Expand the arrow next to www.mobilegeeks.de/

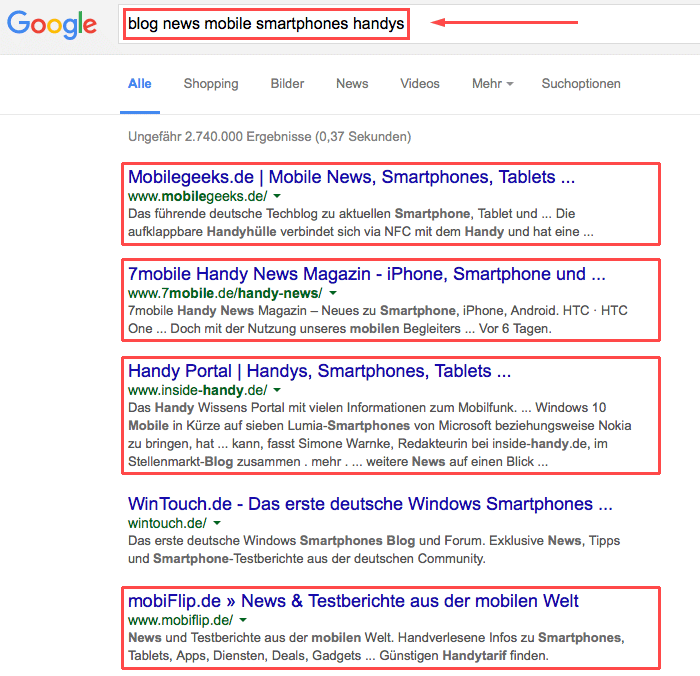tap(277, 196)
